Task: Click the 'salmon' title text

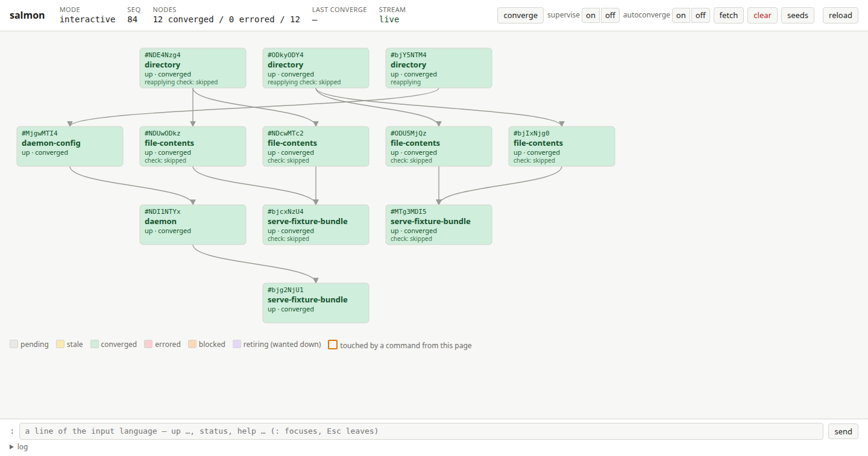Action: click(x=27, y=15)
